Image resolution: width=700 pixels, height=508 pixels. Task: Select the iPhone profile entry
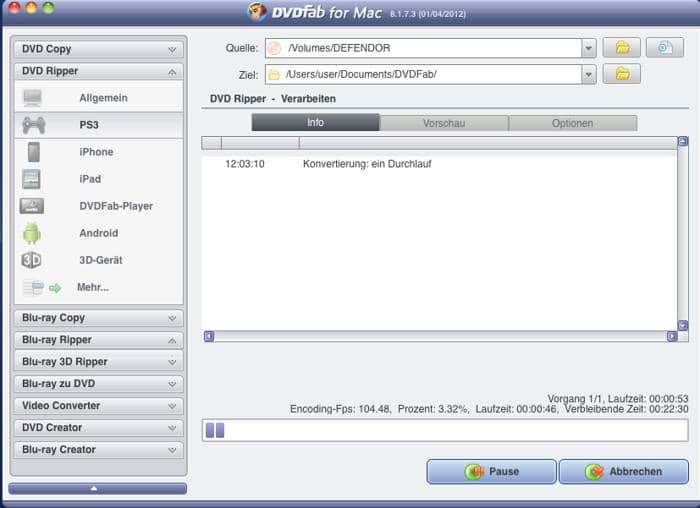click(x=99, y=152)
